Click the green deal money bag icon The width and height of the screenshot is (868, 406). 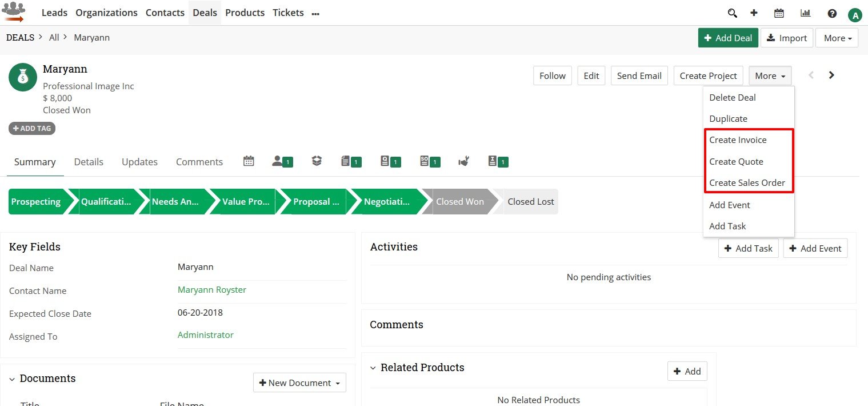click(23, 77)
